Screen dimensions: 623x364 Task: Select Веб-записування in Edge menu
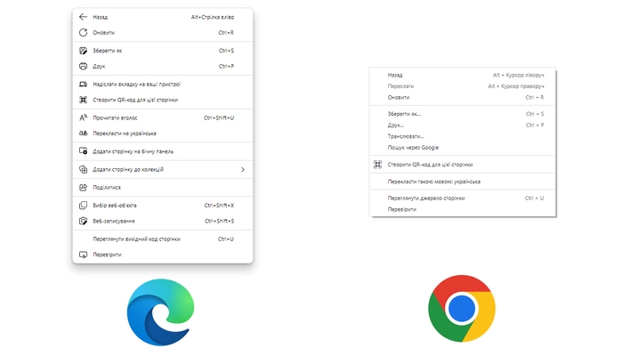[163, 221]
